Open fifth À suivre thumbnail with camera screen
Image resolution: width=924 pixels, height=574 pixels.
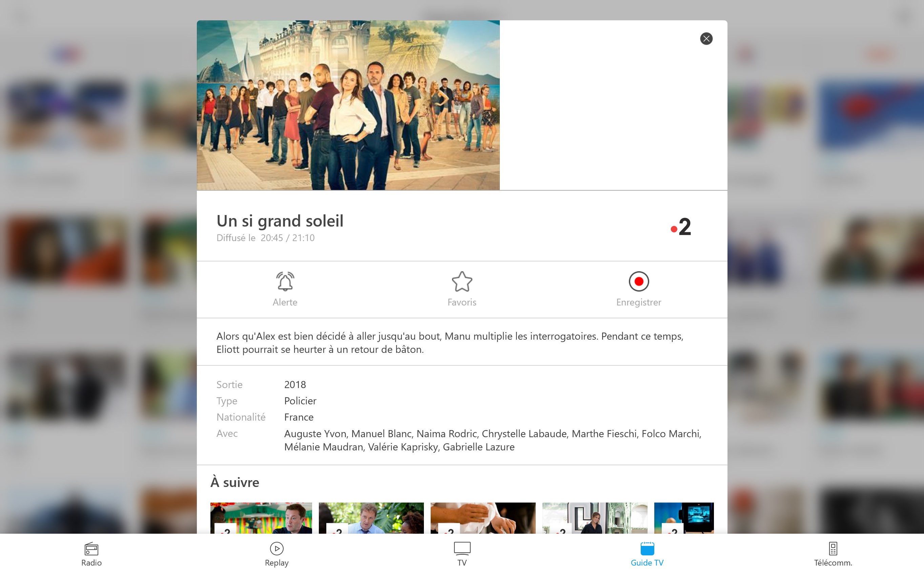pos(684,518)
